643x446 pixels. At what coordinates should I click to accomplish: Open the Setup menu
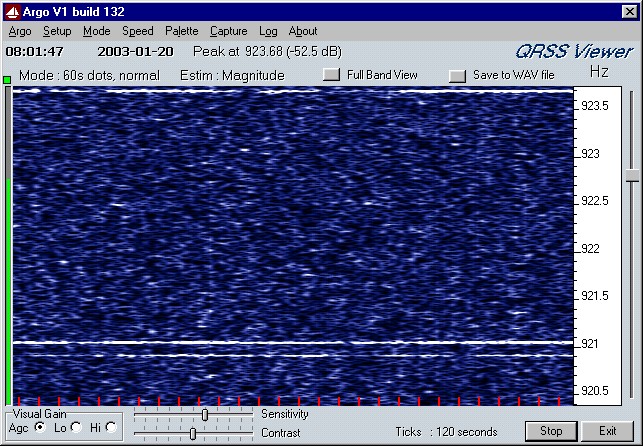57,31
